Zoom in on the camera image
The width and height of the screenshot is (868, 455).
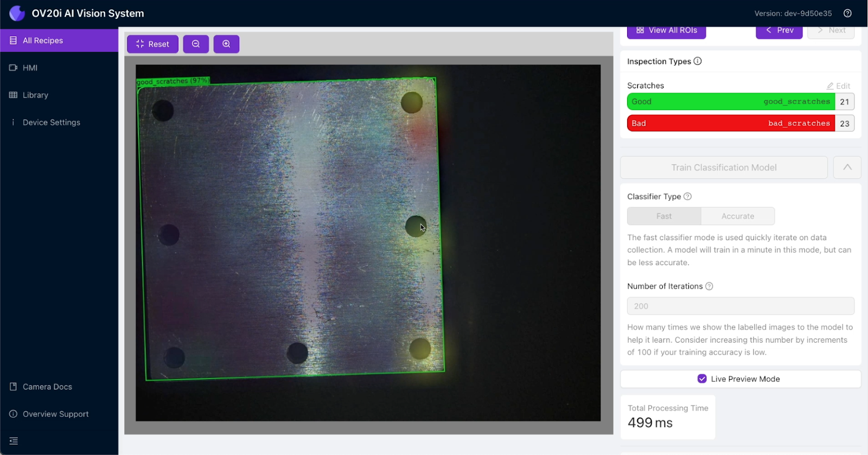(x=226, y=44)
